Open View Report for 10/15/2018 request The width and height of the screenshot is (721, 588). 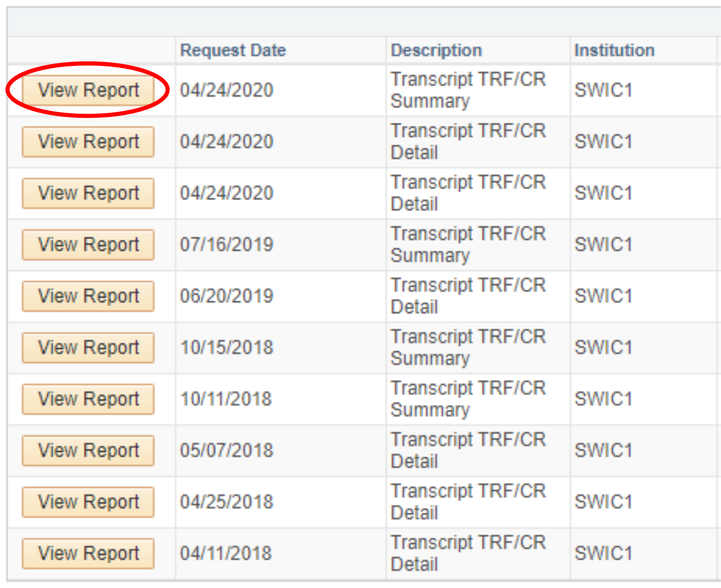(88, 347)
